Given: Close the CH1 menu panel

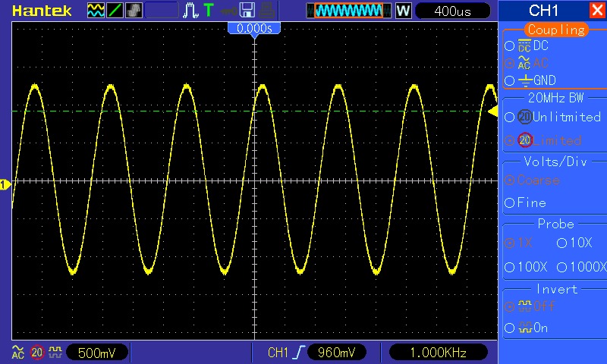Looking at the screenshot, I should [x=597, y=11].
